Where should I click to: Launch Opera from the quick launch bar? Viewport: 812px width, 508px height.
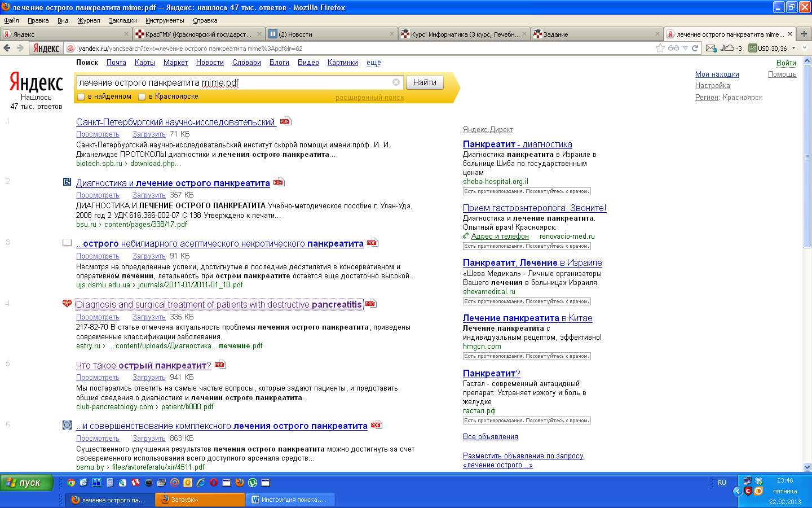point(214,483)
